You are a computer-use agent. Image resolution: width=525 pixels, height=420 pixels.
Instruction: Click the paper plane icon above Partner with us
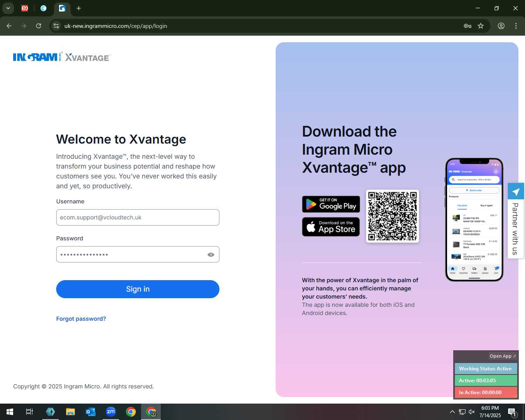click(x=516, y=192)
